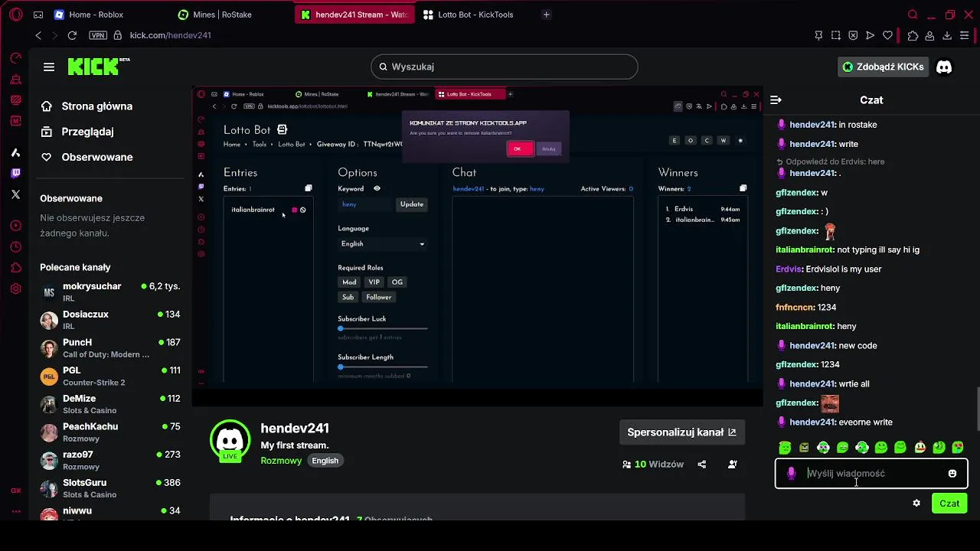
Task: Click the address bar URL kick.com/hendev241
Action: pos(170,35)
